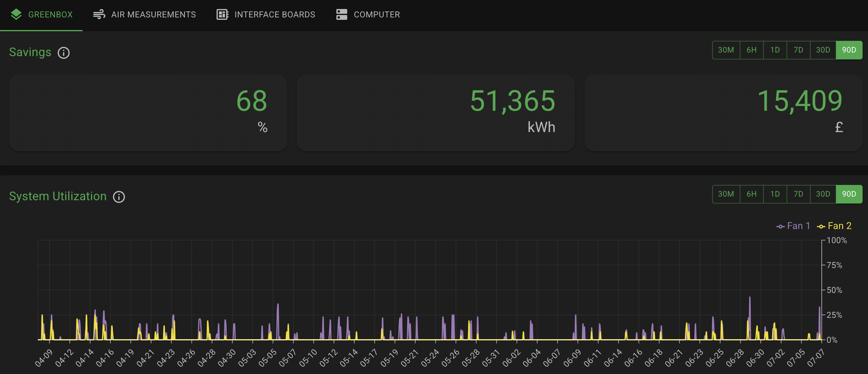Toggle Fan 2 legend series
868x374 pixels.
coord(834,226)
